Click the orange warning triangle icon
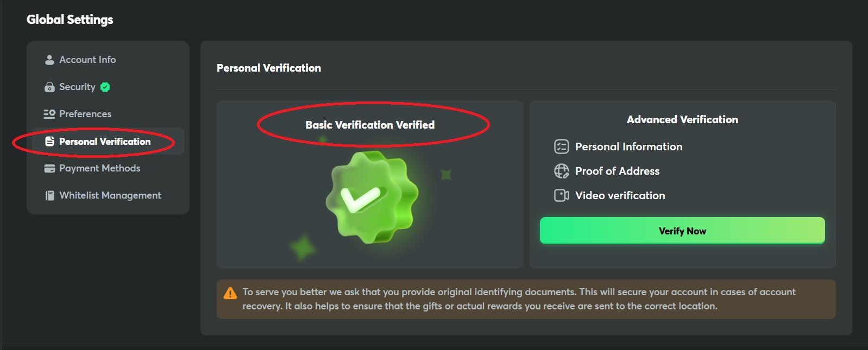This screenshot has width=868, height=350. [230, 293]
